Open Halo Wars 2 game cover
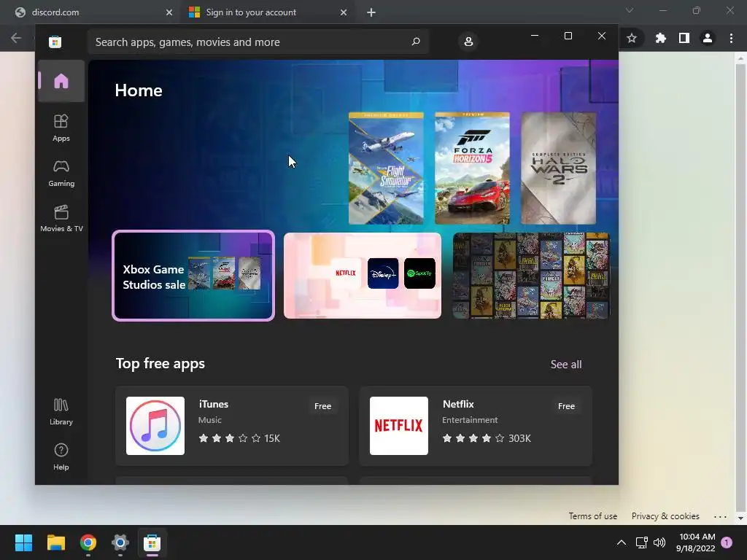 coord(558,168)
